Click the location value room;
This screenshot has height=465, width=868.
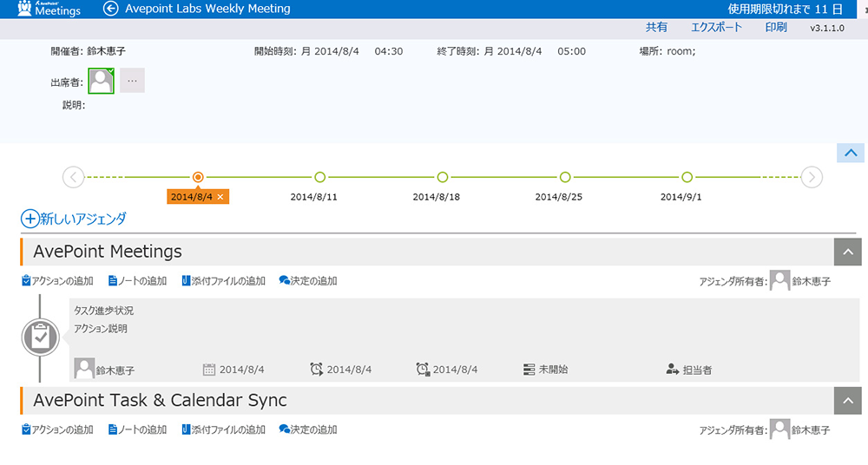[681, 51]
